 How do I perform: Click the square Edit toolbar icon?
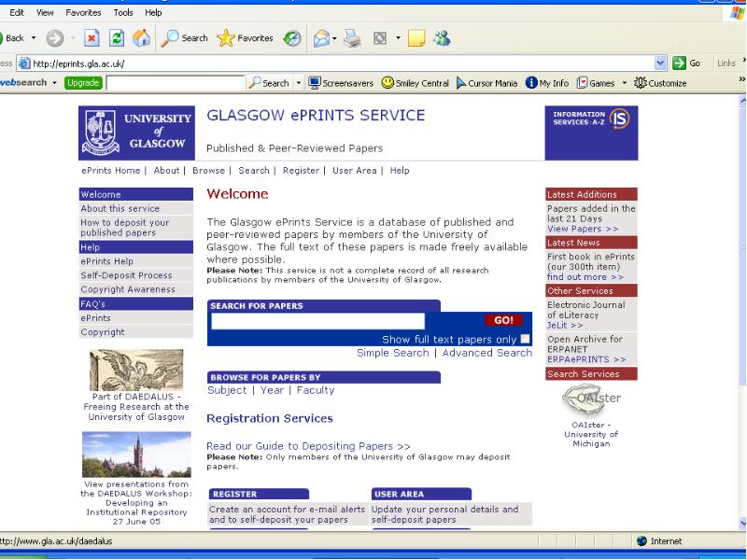pos(380,38)
